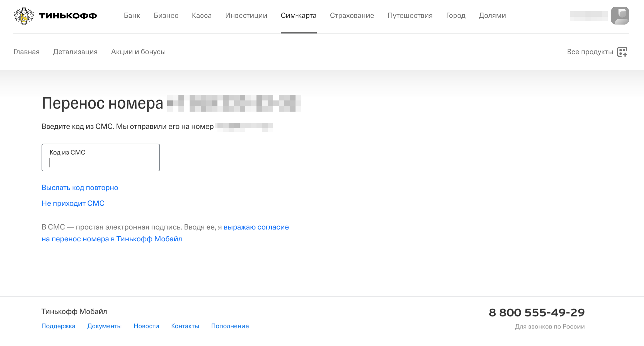Open Новости in the footer

[x=146, y=326]
